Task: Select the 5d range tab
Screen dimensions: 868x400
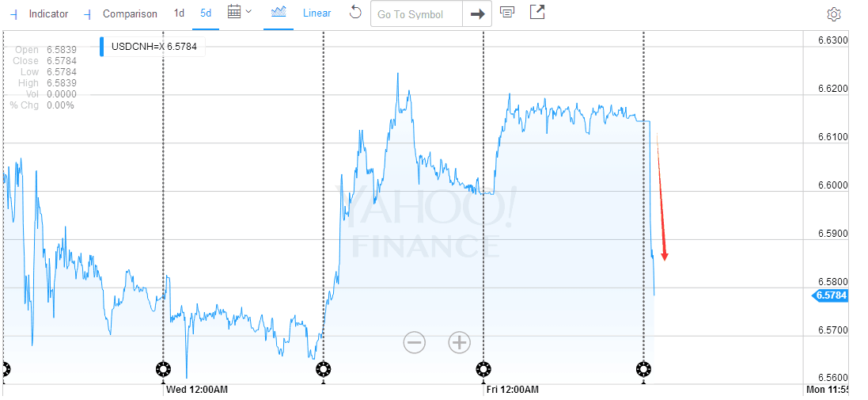Action: pos(206,13)
